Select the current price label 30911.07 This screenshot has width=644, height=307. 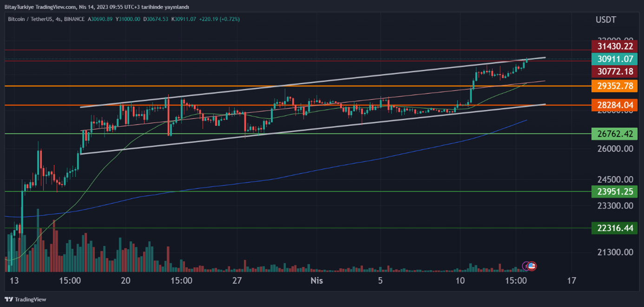615,59
